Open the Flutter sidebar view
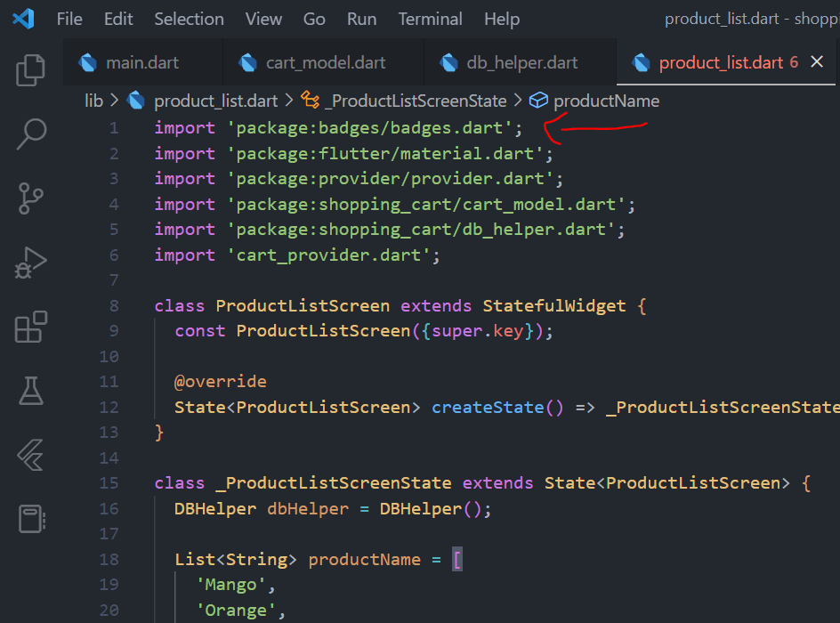 pyautogui.click(x=30, y=455)
